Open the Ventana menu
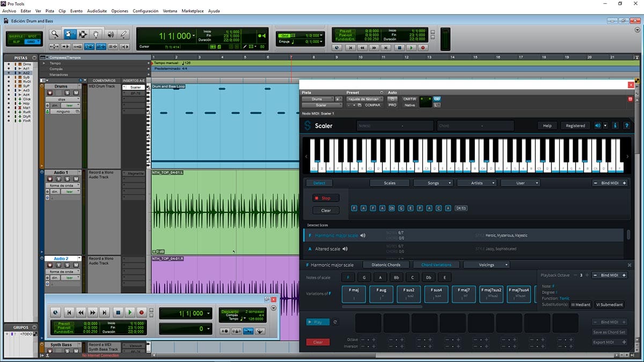The image size is (644, 362). 170,11
